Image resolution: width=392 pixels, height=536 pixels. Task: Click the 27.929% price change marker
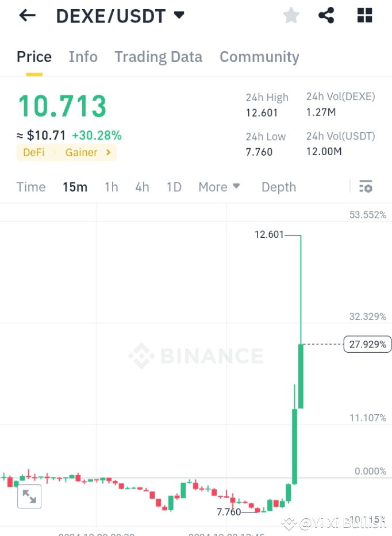point(367,344)
